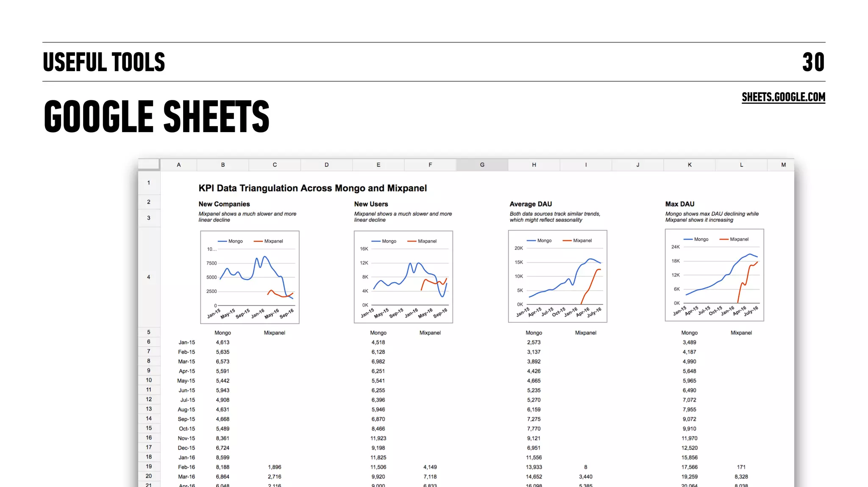
Task: Click cell with value 3,440
Action: click(x=586, y=477)
